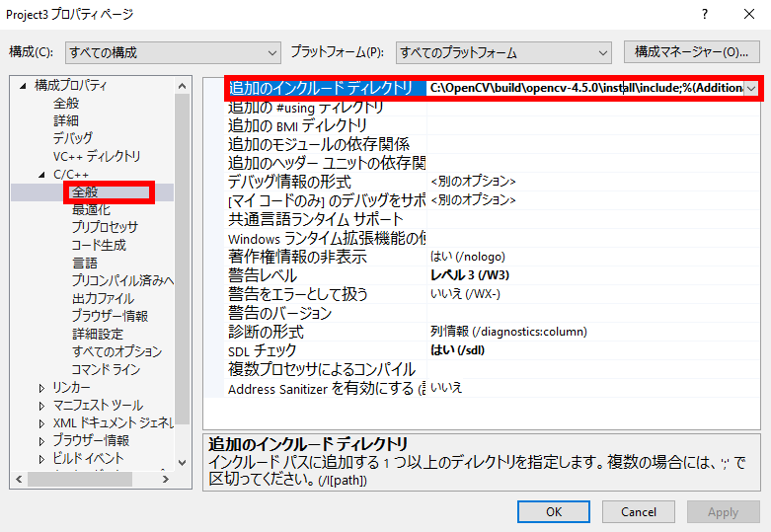Select 全般 under 構成プロパティ
771x532 pixels.
pos(66,104)
